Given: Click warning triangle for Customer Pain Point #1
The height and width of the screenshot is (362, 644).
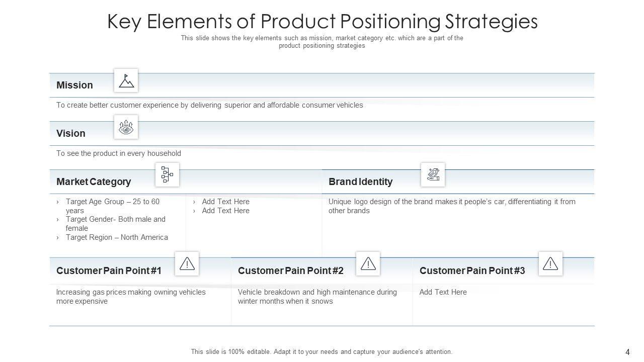Looking at the screenshot, I should [x=187, y=263].
